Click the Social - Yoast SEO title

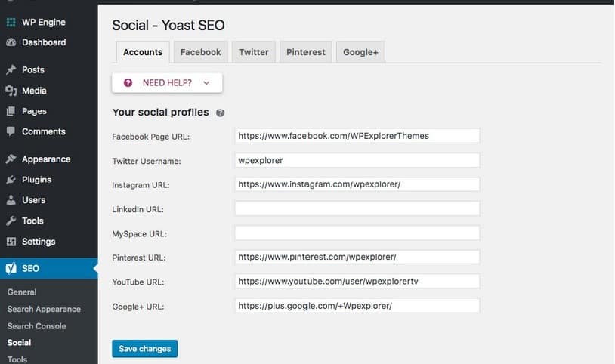[168, 26]
